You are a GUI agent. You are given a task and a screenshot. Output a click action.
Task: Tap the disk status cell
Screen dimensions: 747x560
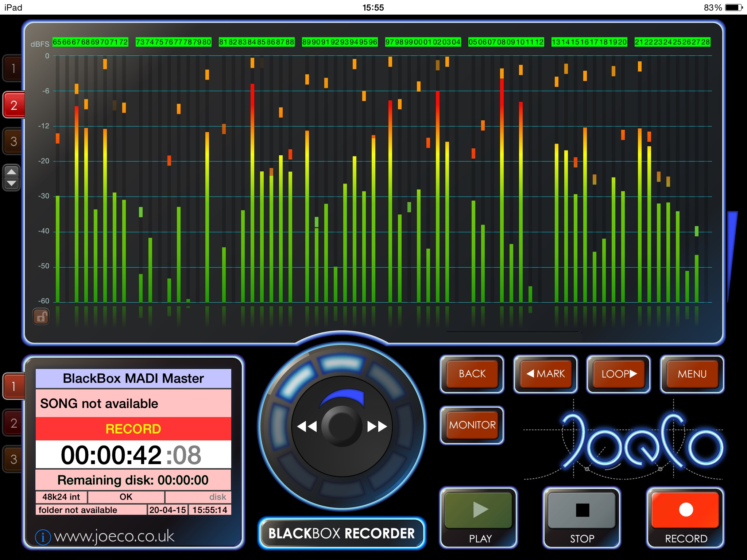point(198,497)
